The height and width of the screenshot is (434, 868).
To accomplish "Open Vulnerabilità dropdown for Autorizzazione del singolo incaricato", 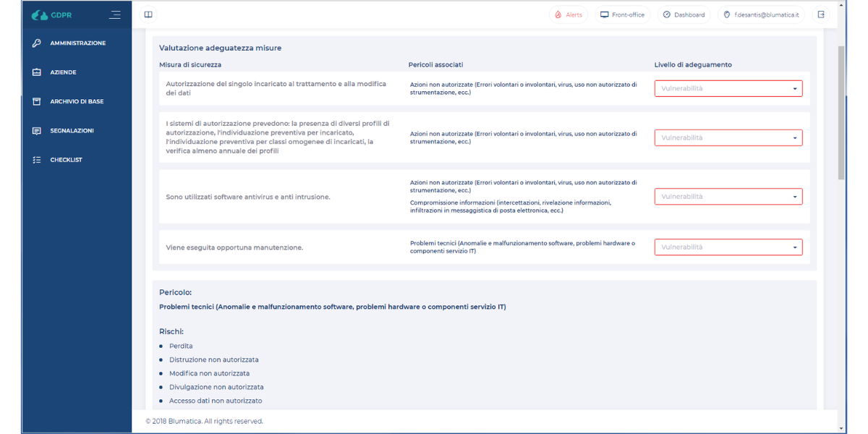I will [728, 89].
